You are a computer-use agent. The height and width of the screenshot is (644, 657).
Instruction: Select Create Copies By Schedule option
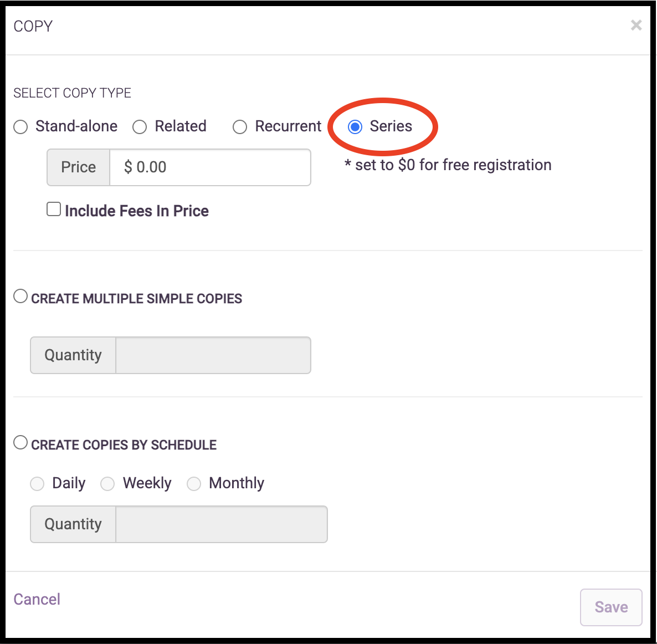[x=20, y=442]
